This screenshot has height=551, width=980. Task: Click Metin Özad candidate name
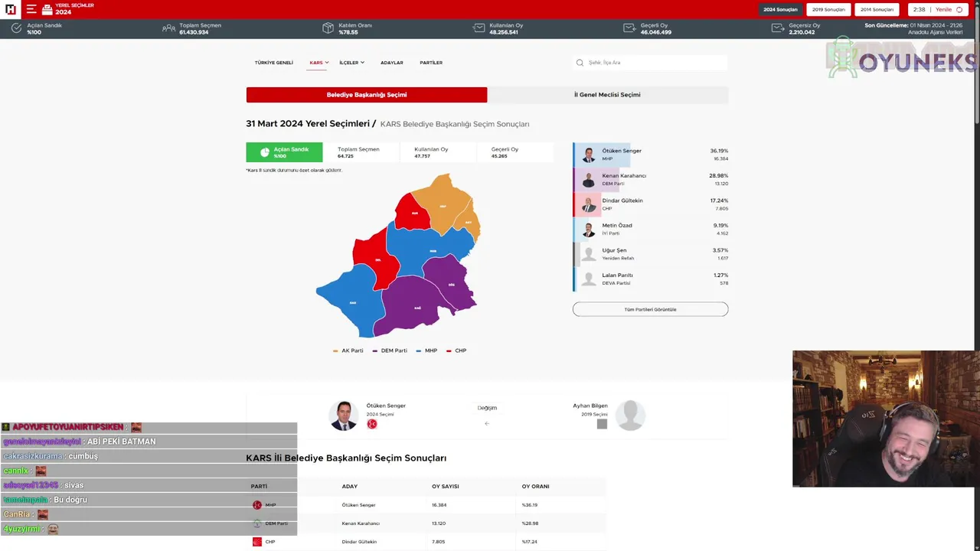(617, 226)
